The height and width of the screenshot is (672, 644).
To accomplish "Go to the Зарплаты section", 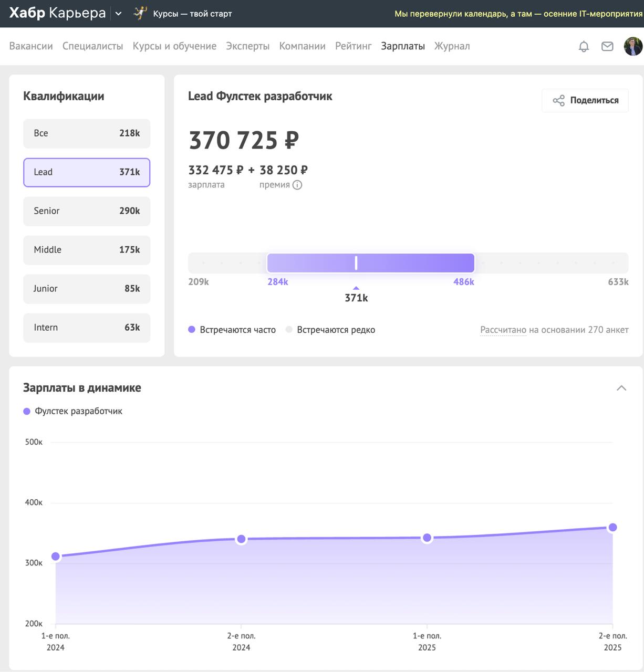I will pyautogui.click(x=403, y=46).
